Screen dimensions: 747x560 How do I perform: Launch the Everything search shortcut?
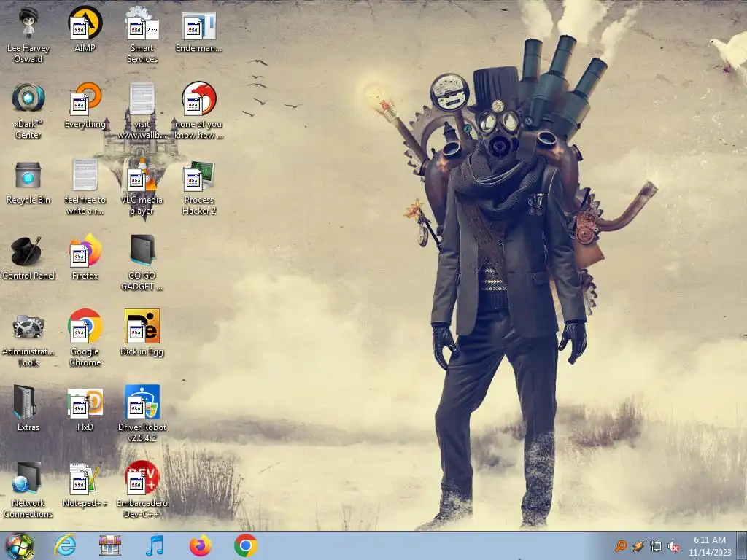click(85, 105)
